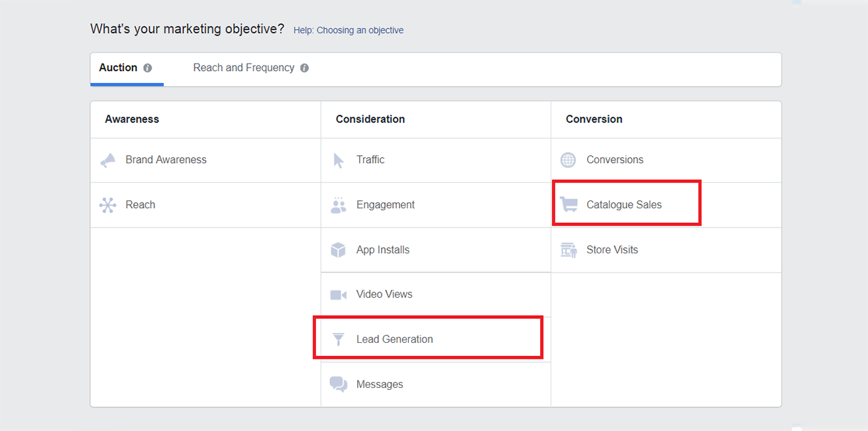Click the Reach network icon
Image resolution: width=868 pixels, height=431 pixels.
coord(107,205)
